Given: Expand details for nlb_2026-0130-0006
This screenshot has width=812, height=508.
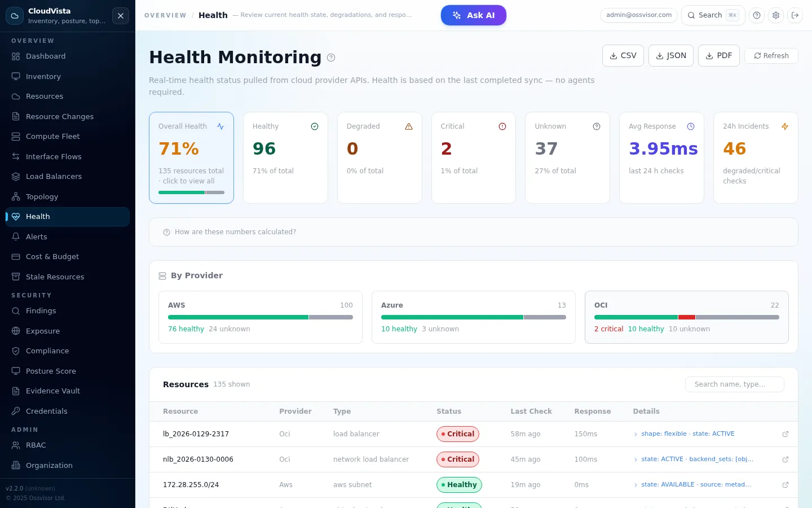Looking at the screenshot, I should [x=636, y=459].
